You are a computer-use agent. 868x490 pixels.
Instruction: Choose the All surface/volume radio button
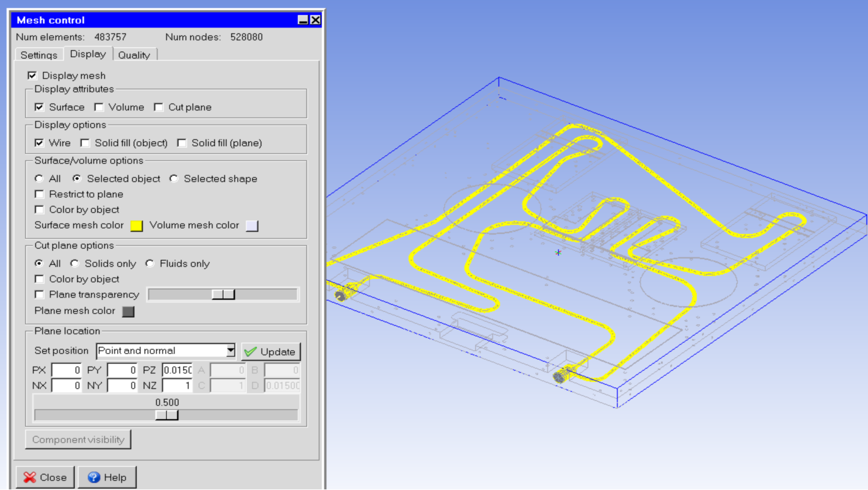pos(39,179)
